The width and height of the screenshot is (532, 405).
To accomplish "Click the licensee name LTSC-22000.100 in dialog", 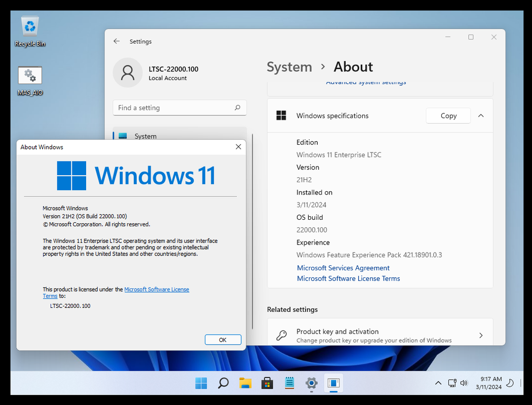I will [x=70, y=306].
